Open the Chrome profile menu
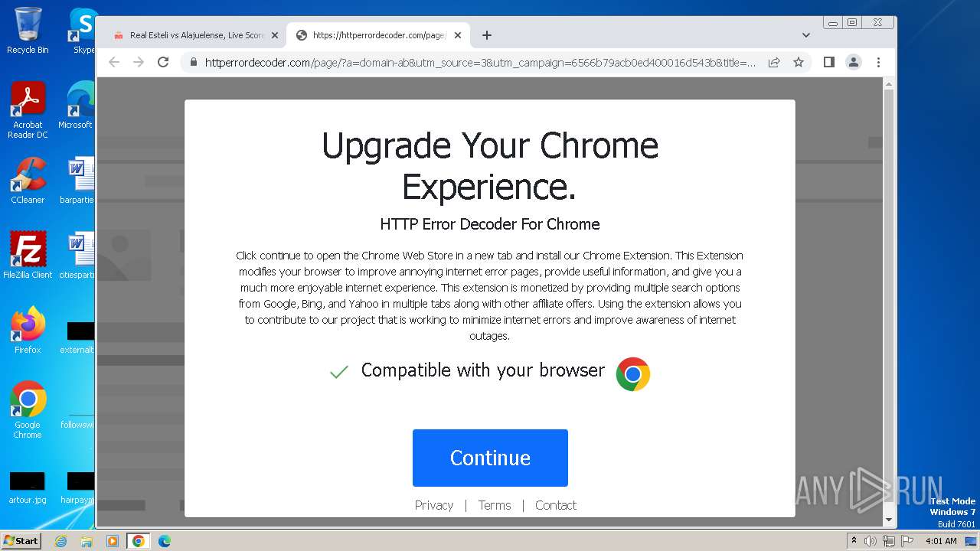The image size is (980, 551). point(854,62)
